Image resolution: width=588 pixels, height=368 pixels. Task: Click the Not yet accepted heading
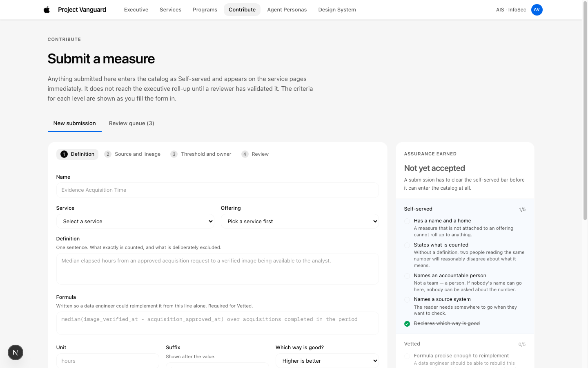coord(434,168)
